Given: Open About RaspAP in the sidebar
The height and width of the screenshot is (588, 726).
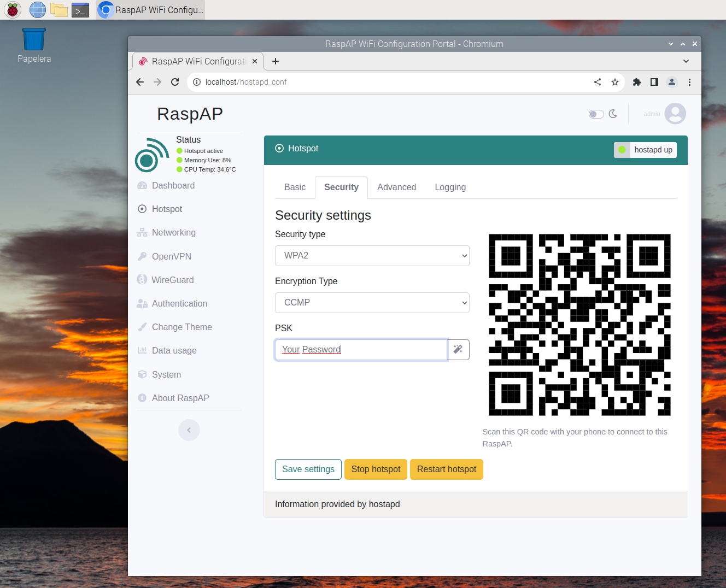Looking at the screenshot, I should (173, 398).
